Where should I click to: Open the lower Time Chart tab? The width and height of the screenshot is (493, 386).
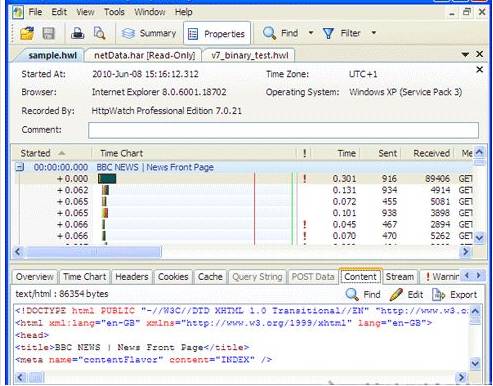point(85,277)
